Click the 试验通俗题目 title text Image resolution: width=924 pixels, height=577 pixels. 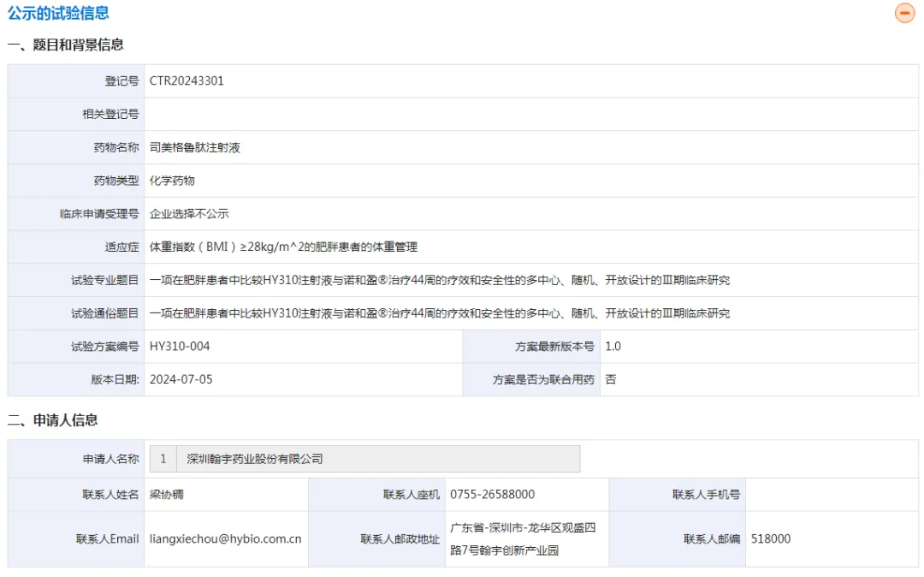tap(439, 313)
